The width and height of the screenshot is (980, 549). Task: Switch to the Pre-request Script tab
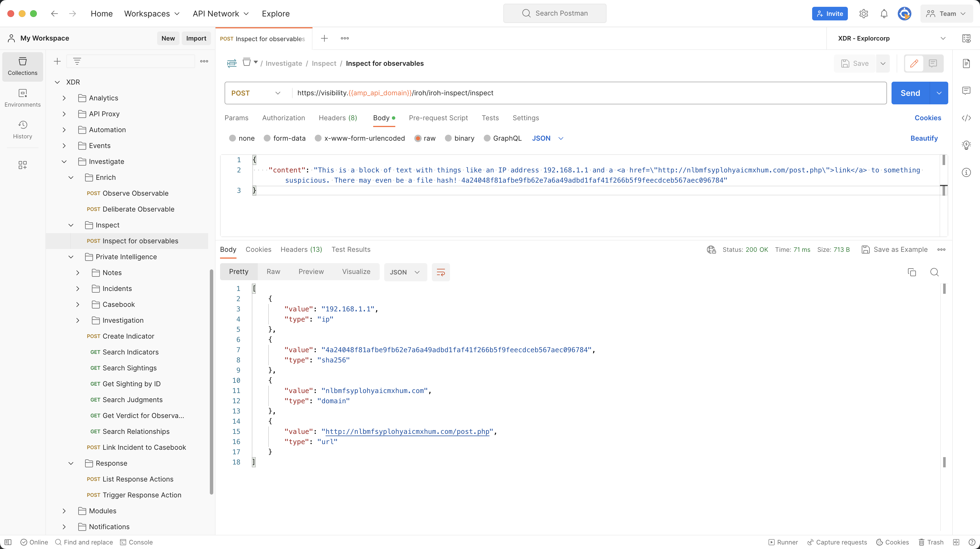(x=438, y=118)
